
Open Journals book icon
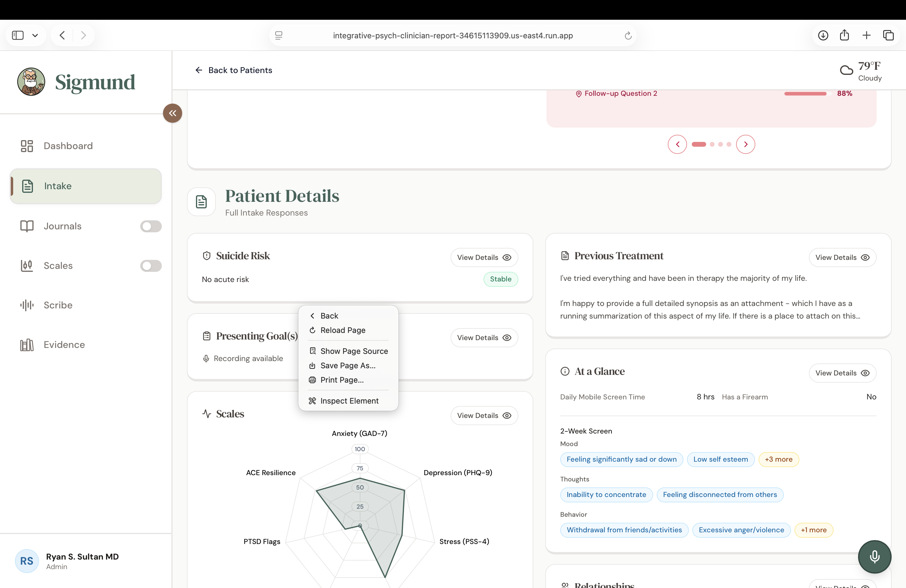[27, 226]
